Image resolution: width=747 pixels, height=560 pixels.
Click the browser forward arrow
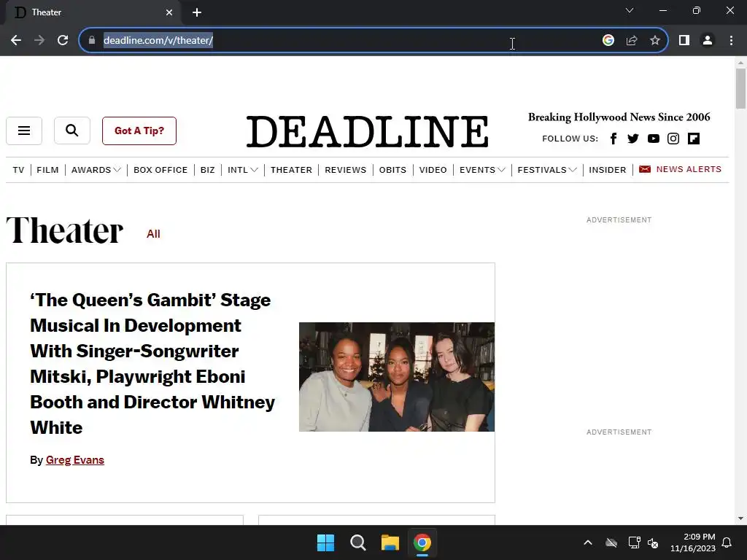coord(39,41)
